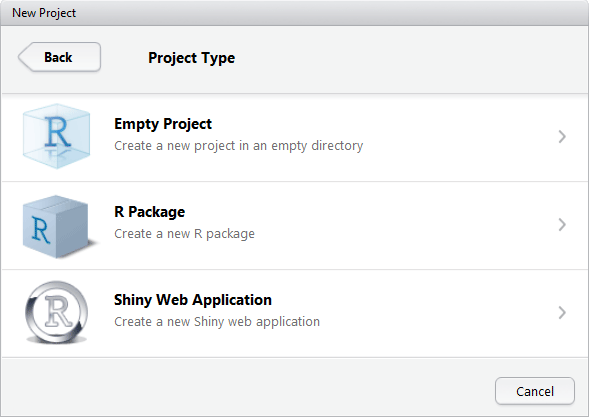Cancel the New Project dialog
The width and height of the screenshot is (589, 417).
point(535,391)
